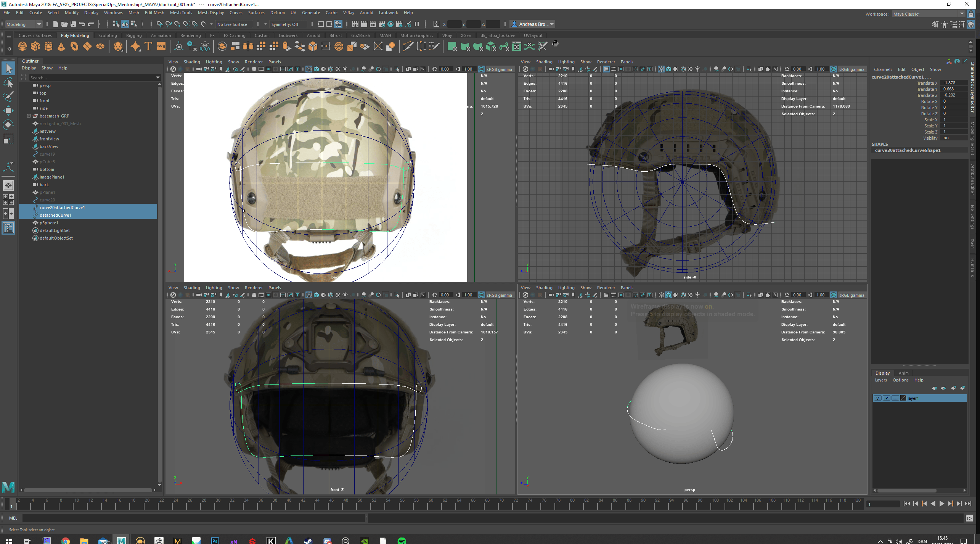980x544 pixels.
Task: Select the Multi-Cut tool shelf icon
Action: 408,47
